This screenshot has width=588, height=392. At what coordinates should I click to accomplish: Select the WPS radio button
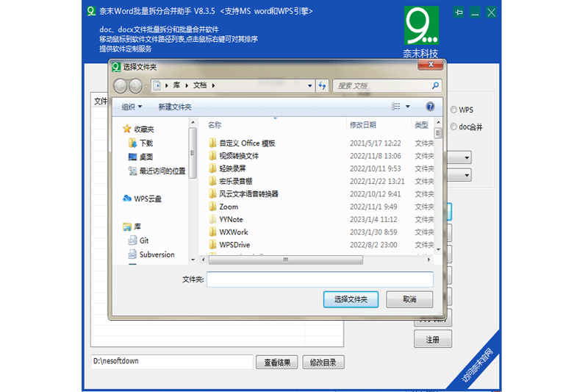pos(453,110)
